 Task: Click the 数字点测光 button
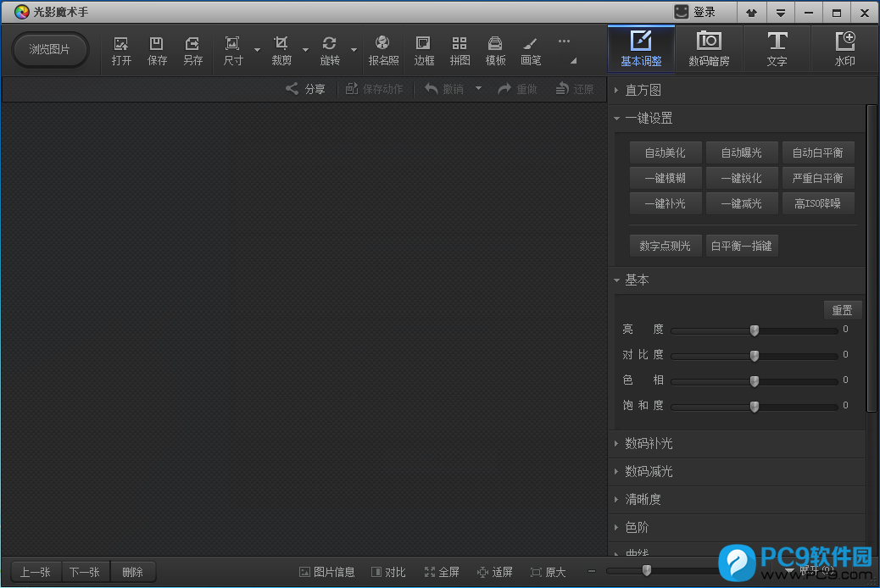[665, 246]
